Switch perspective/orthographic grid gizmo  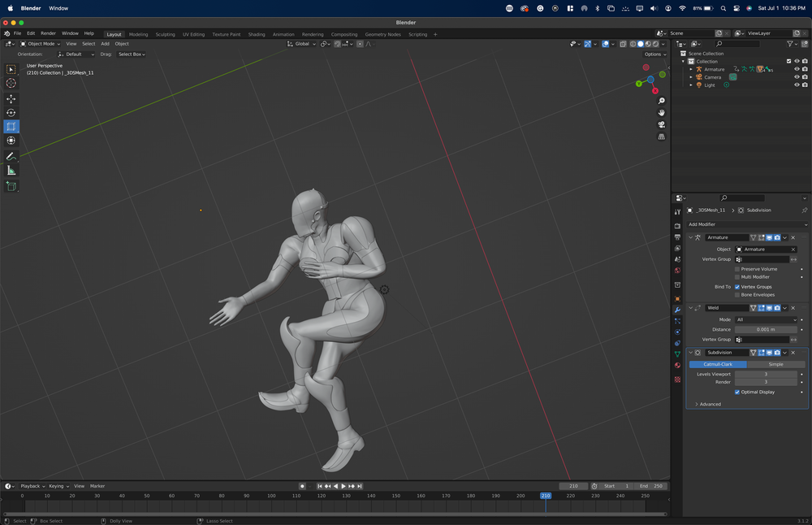coord(661,137)
